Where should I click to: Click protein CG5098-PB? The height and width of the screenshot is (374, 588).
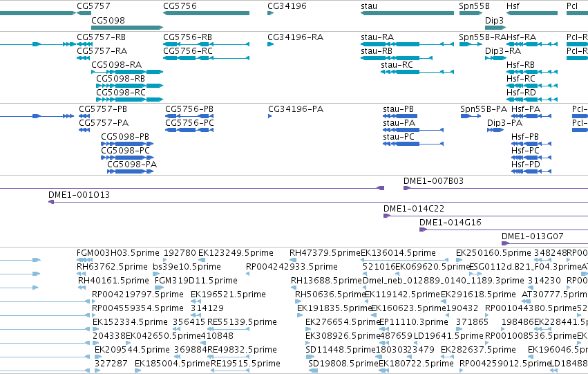click(x=125, y=137)
